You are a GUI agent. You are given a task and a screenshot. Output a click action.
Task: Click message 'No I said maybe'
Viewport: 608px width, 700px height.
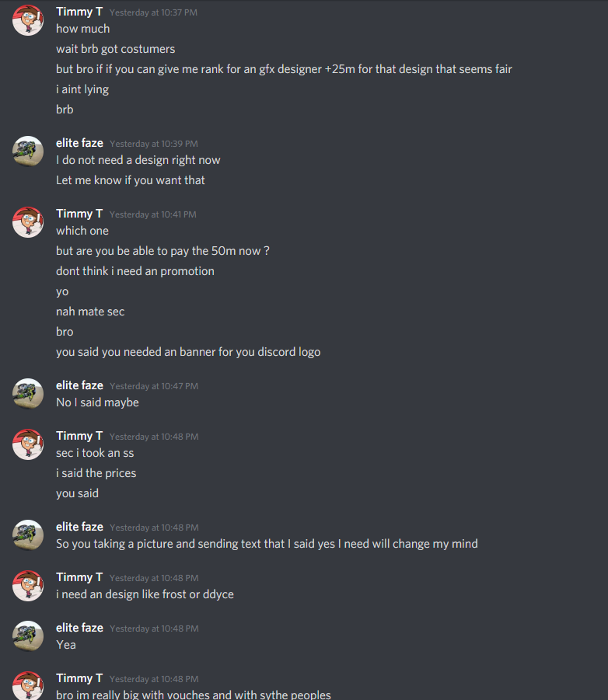click(97, 402)
